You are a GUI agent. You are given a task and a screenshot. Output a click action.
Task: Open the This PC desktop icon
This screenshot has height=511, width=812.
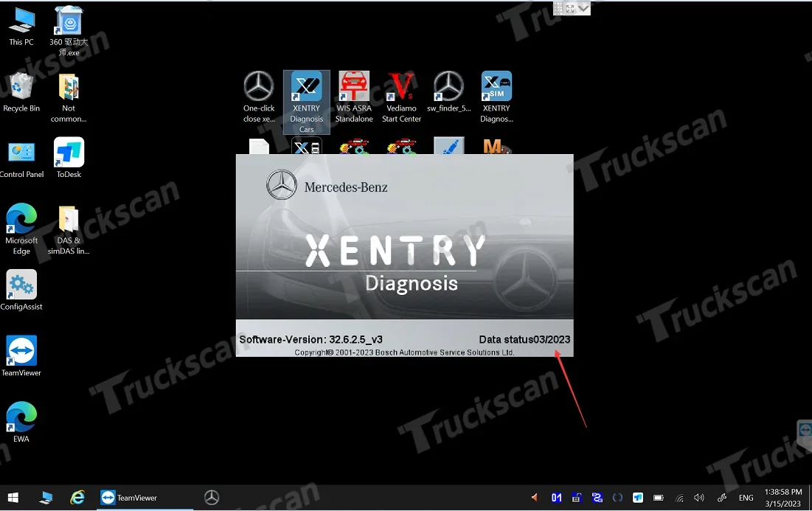(x=21, y=27)
